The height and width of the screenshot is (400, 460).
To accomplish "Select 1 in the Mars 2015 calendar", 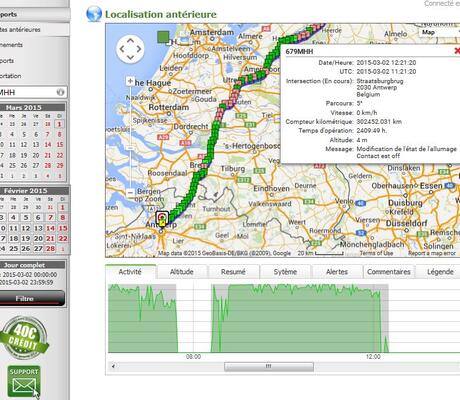I will 59,124.
